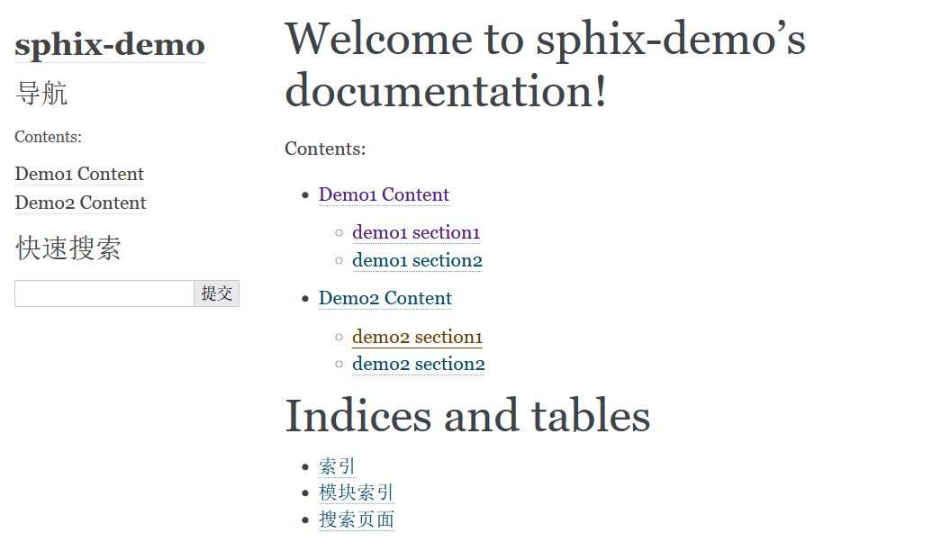Open Demo1 Content in the sidebar navigation

pos(79,174)
